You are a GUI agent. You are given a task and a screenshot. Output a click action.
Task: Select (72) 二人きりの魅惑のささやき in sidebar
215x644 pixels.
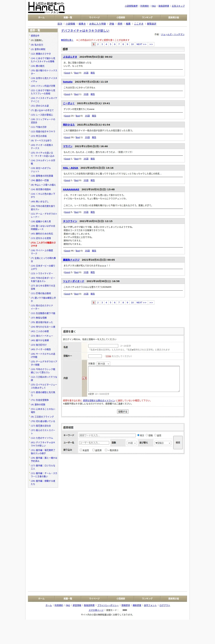[44, 244]
